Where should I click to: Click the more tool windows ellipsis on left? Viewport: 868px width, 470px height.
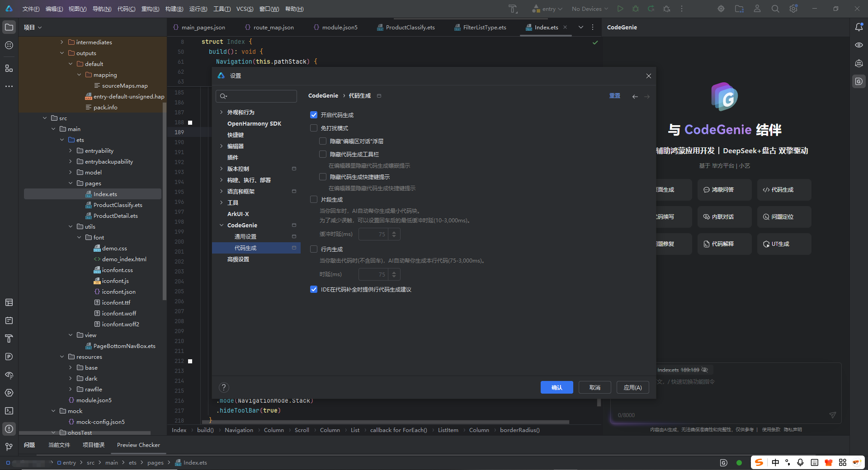(x=9, y=86)
